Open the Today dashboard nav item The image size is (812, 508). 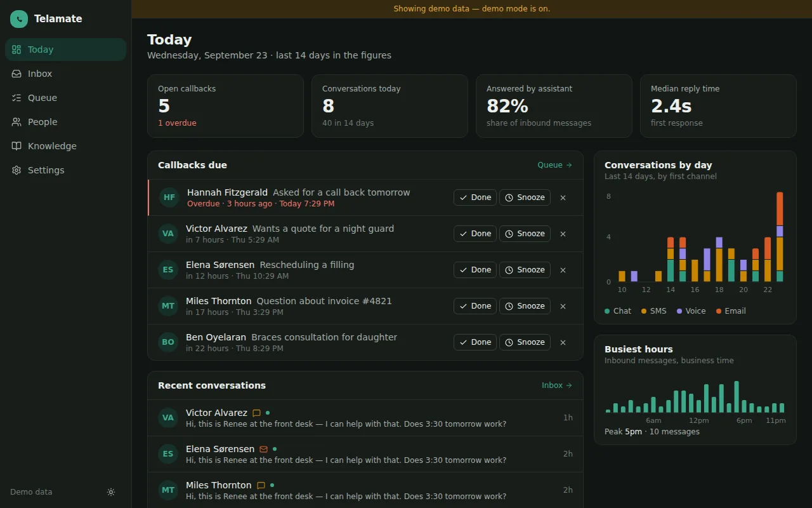pyautogui.click(x=65, y=50)
